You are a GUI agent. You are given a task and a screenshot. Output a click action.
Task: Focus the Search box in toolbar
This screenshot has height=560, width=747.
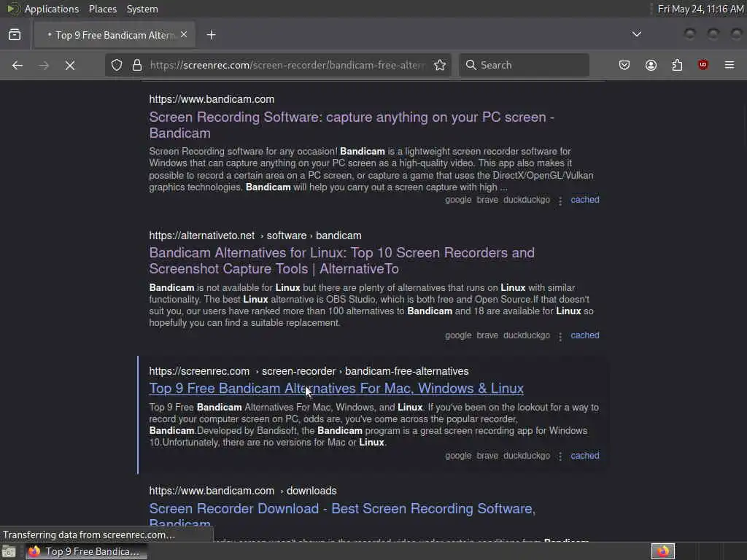pyautogui.click(x=524, y=65)
